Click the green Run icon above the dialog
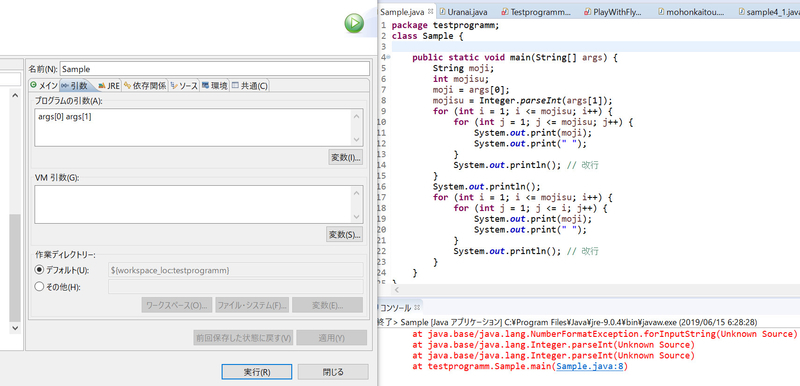This screenshot has height=386, width=800. 354,23
